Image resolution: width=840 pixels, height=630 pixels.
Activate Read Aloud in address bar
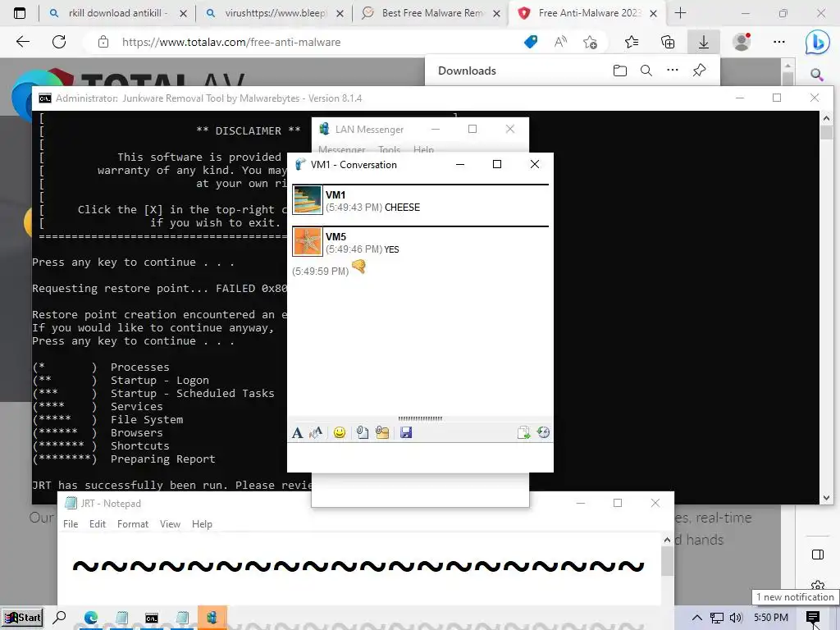tap(560, 42)
